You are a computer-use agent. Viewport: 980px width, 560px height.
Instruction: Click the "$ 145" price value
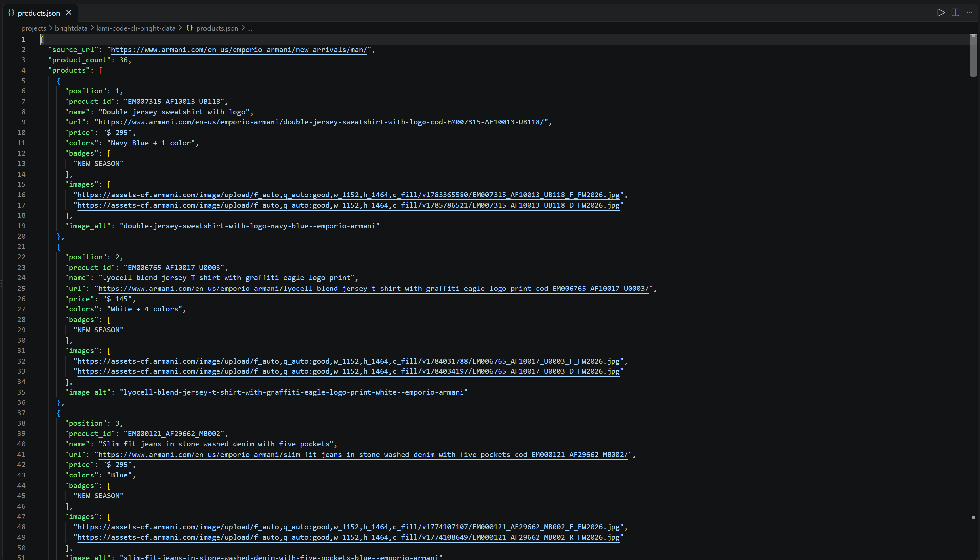click(117, 299)
